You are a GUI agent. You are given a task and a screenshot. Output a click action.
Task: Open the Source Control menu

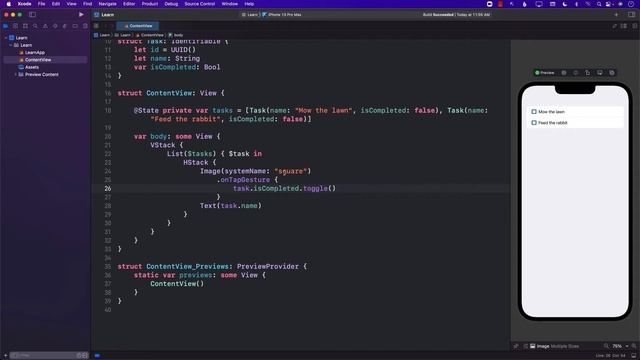200,4
